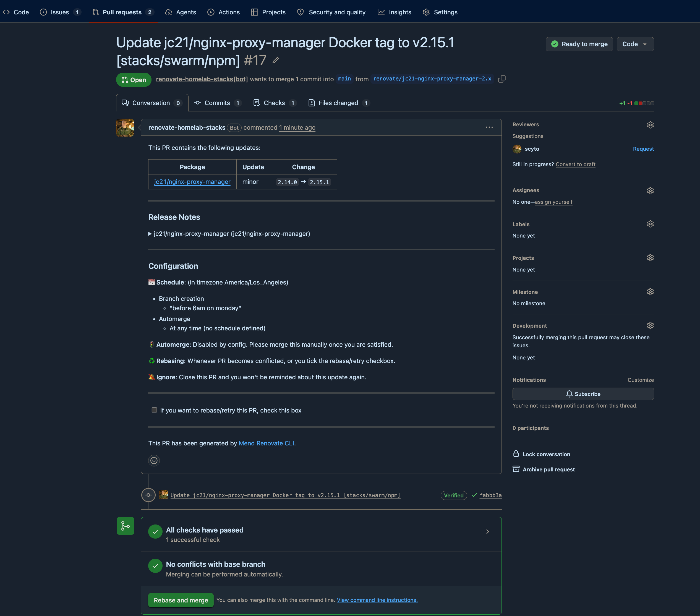Expand jc21/nginx-proxy-manager release notes
The width and height of the screenshot is (700, 616).
point(229,234)
